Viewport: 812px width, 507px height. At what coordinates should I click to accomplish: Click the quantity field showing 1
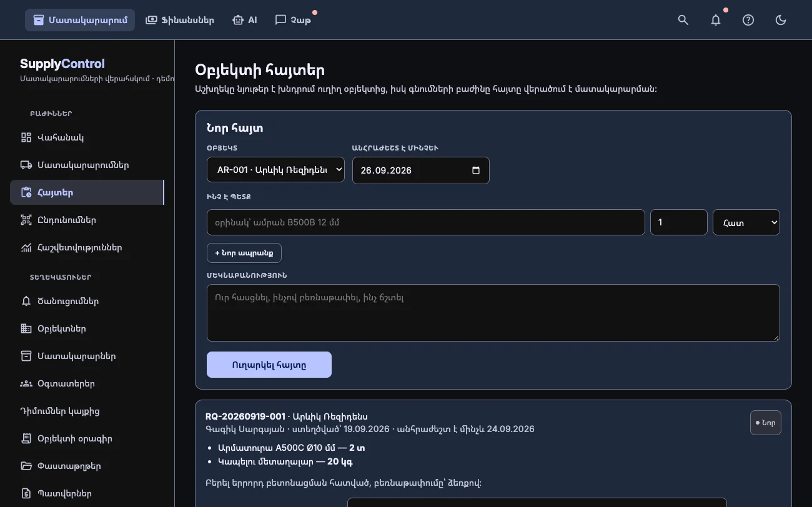(x=679, y=222)
